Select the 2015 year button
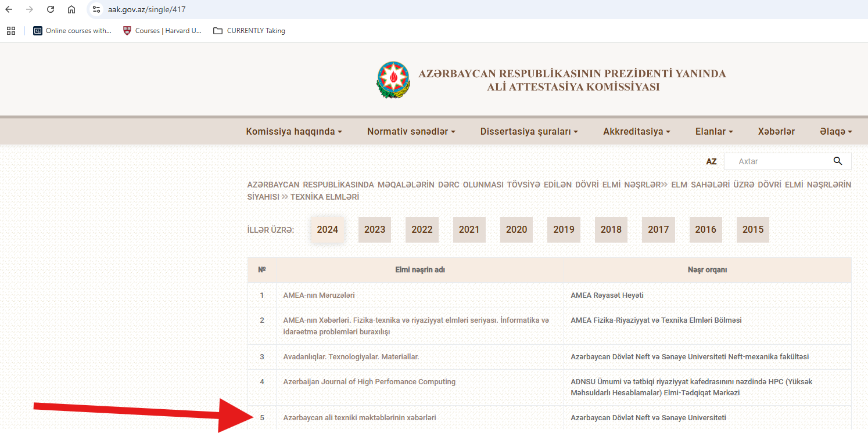Screen dimensions: 868x433 [x=752, y=229]
